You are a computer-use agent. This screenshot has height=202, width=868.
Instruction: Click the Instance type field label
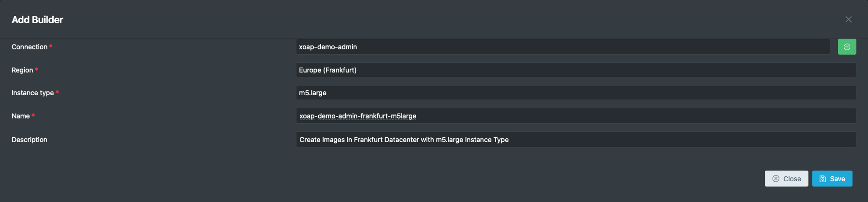[32, 93]
